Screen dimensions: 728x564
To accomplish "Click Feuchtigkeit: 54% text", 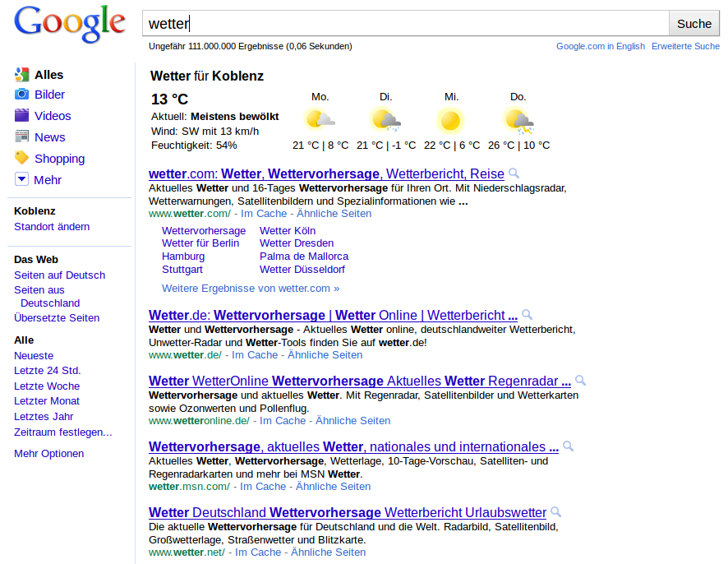I will (194, 146).
